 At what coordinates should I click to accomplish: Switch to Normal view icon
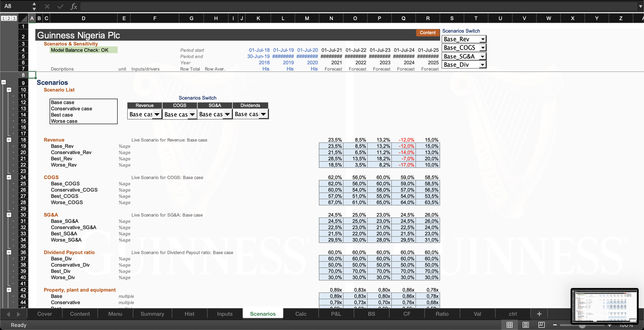(510, 325)
